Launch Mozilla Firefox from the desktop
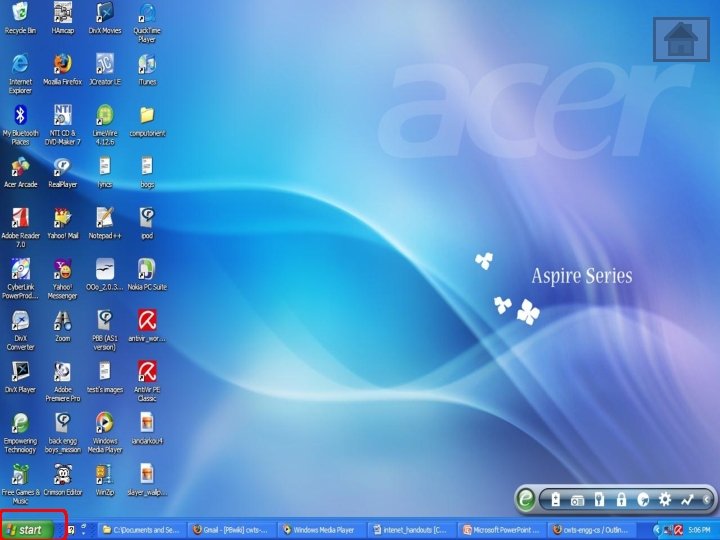The image size is (720, 540). (63, 63)
